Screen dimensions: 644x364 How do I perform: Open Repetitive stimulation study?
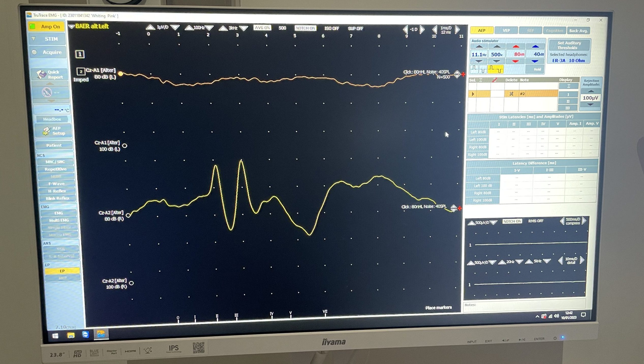pyautogui.click(x=56, y=169)
